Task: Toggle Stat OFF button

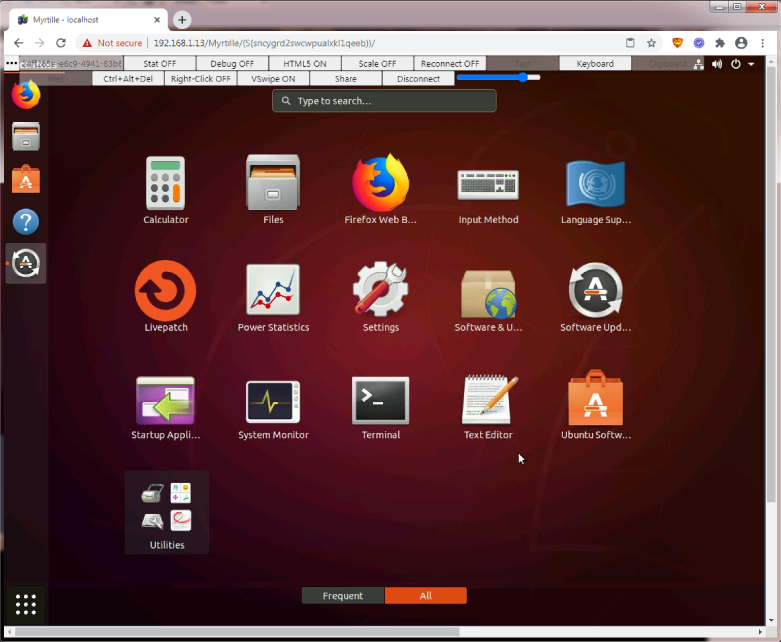Action: click(159, 63)
